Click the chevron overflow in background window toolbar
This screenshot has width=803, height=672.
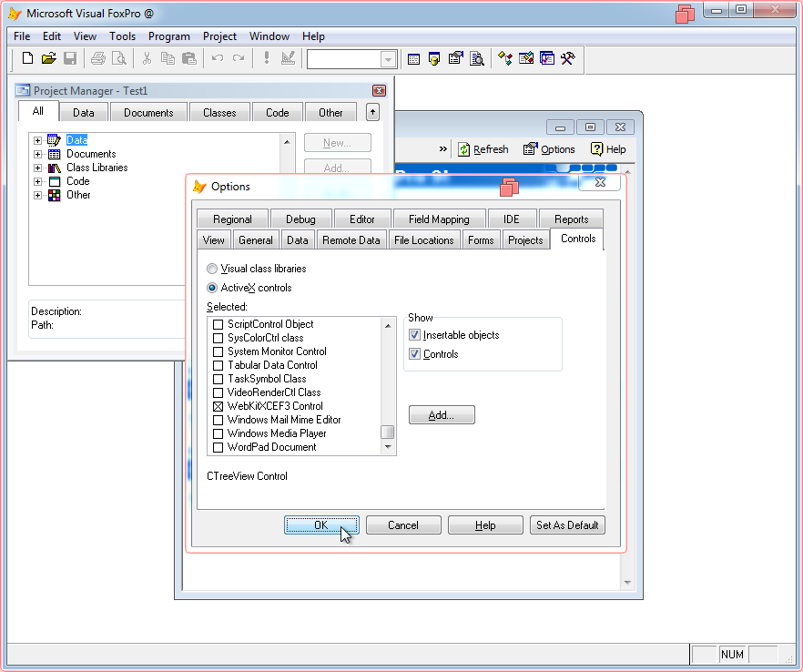tap(443, 149)
